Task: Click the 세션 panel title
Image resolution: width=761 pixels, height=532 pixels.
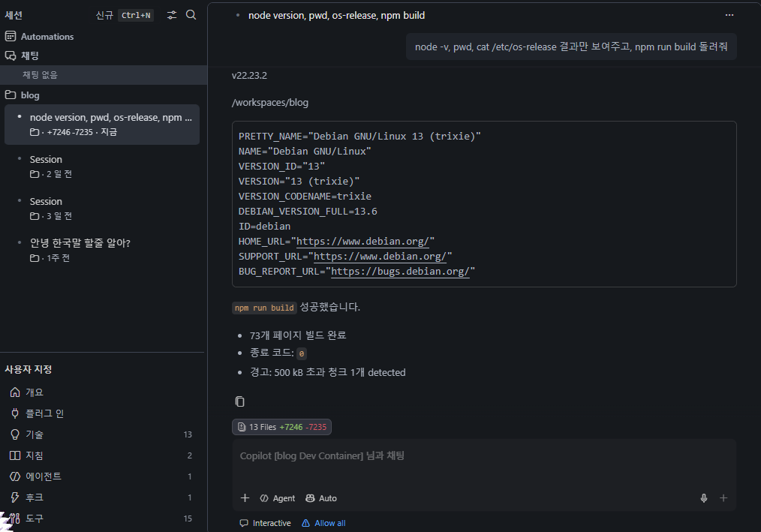Action: tap(14, 15)
